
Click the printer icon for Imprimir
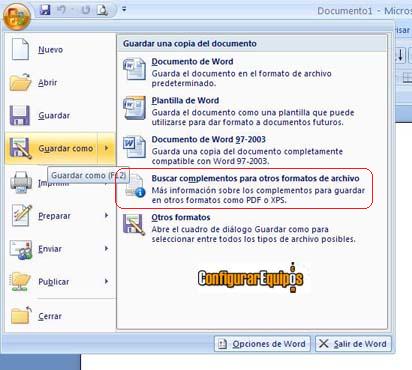coord(20,182)
